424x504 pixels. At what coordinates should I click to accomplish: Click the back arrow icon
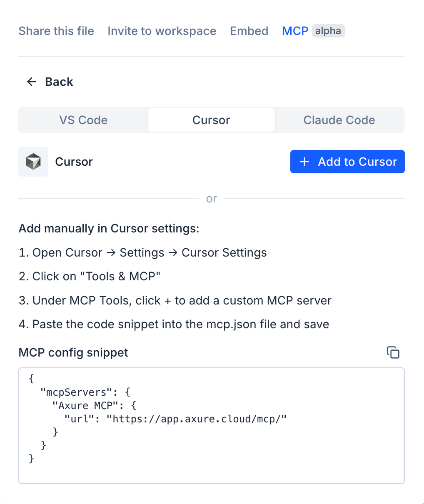32,82
